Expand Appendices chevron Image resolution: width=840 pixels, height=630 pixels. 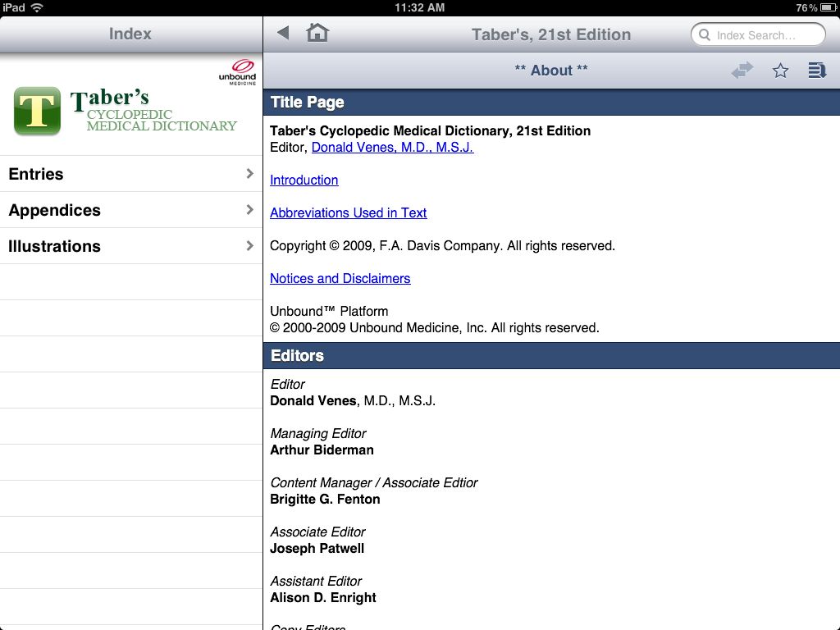(249, 209)
